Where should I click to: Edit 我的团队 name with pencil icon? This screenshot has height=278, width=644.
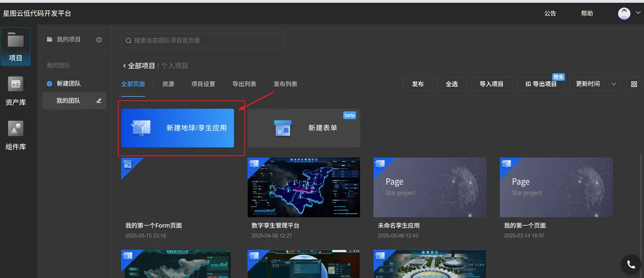(x=99, y=100)
